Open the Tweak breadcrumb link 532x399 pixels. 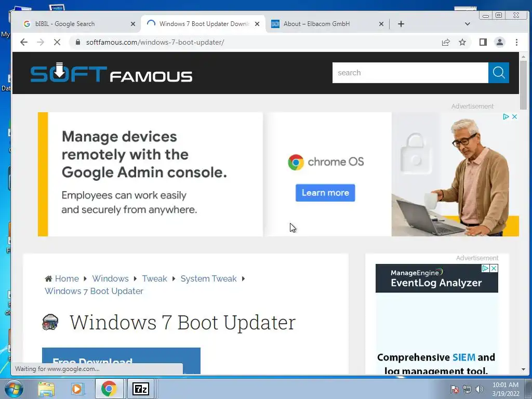(x=154, y=278)
